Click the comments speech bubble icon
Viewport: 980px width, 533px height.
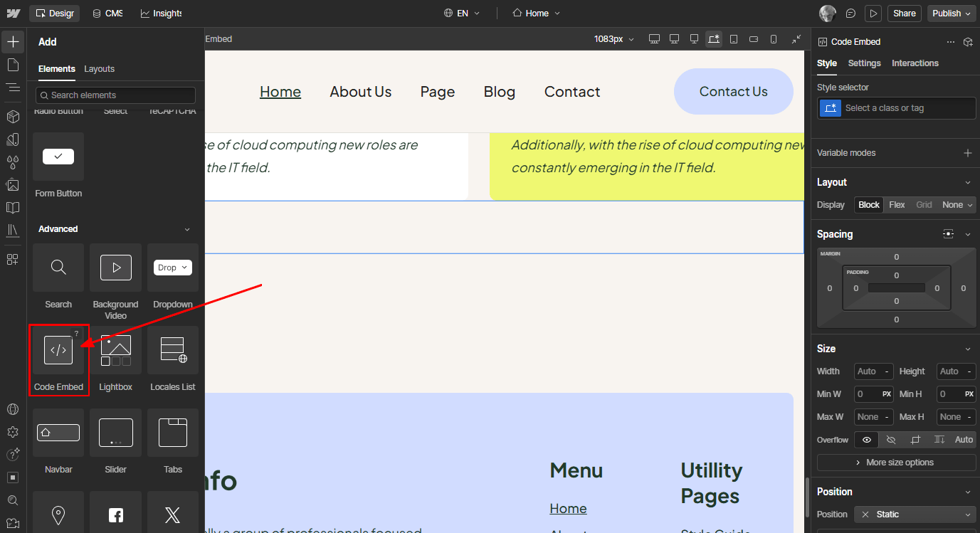point(850,13)
